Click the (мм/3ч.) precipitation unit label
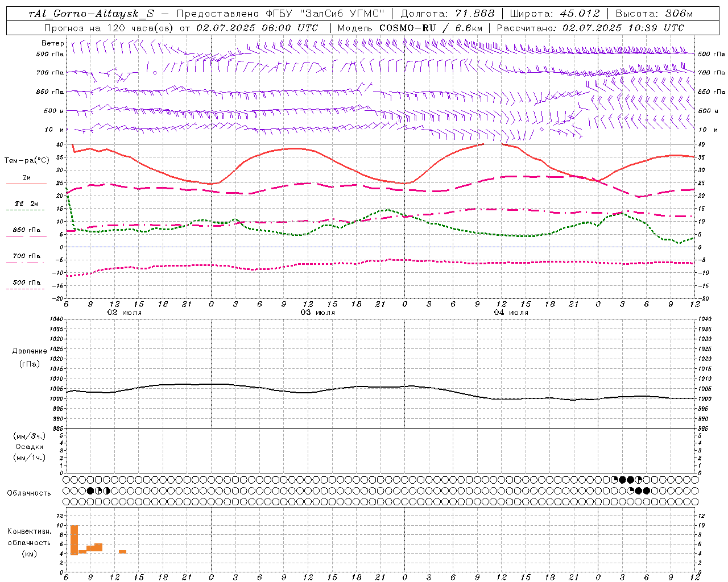Viewport: 728px width, 582px height. point(30,436)
